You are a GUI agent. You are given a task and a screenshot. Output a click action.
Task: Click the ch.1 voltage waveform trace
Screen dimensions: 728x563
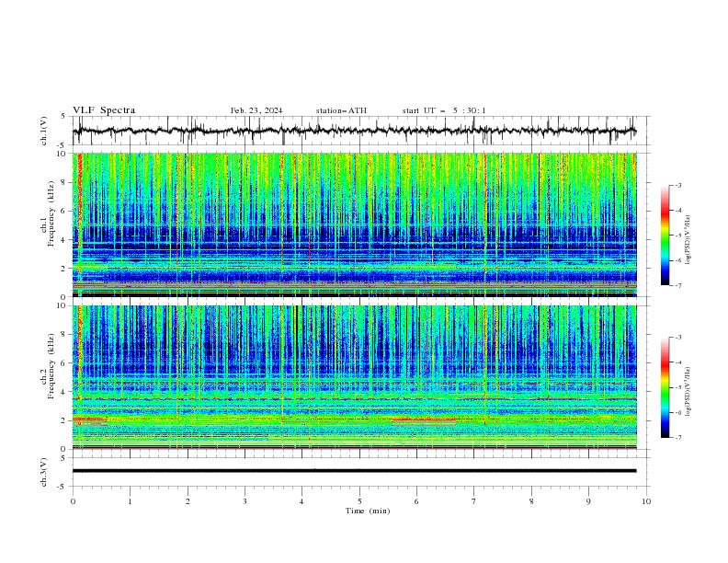(355, 131)
